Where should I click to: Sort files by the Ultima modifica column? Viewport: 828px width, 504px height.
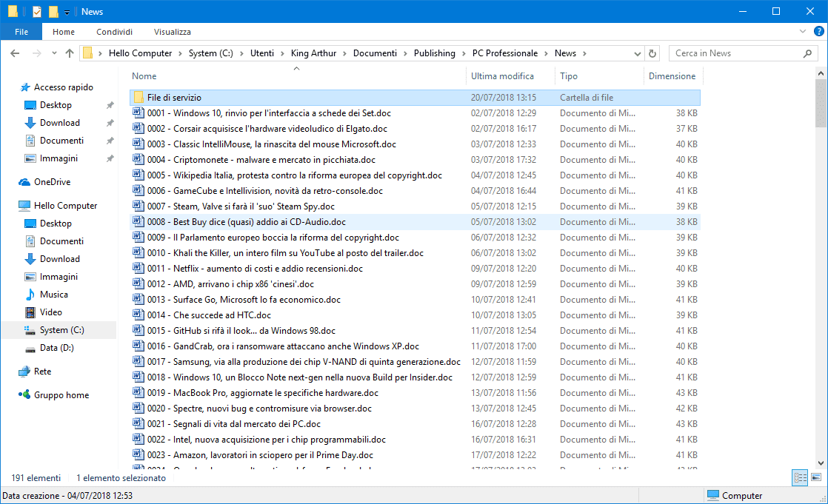tap(502, 76)
